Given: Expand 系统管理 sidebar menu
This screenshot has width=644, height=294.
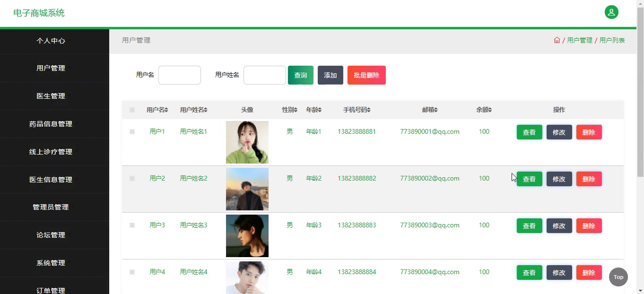Looking at the screenshot, I should coord(54,263).
